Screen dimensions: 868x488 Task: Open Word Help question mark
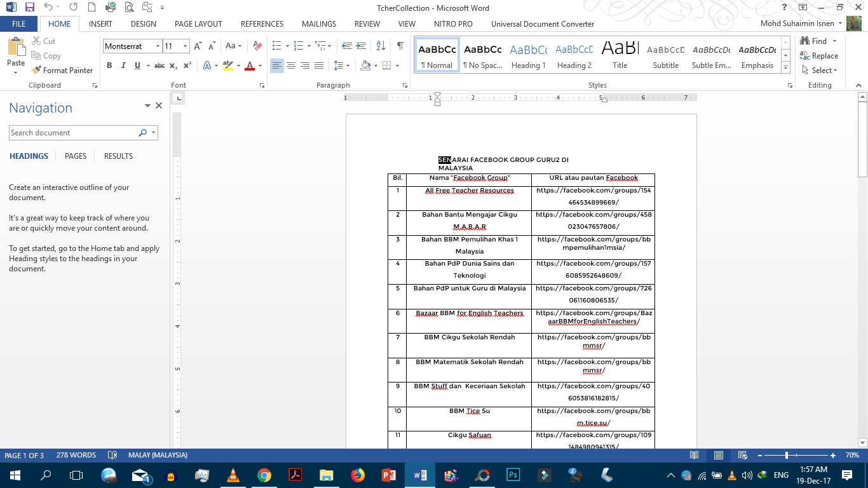[x=785, y=8]
